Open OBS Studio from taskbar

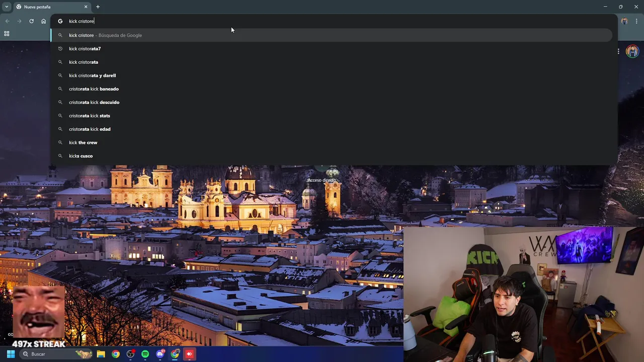coord(130,354)
